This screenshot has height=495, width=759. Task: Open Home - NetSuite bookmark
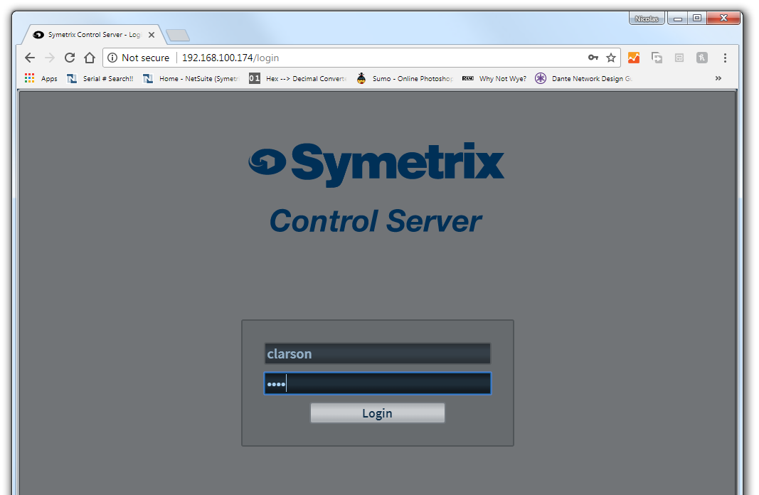pyautogui.click(x=191, y=78)
